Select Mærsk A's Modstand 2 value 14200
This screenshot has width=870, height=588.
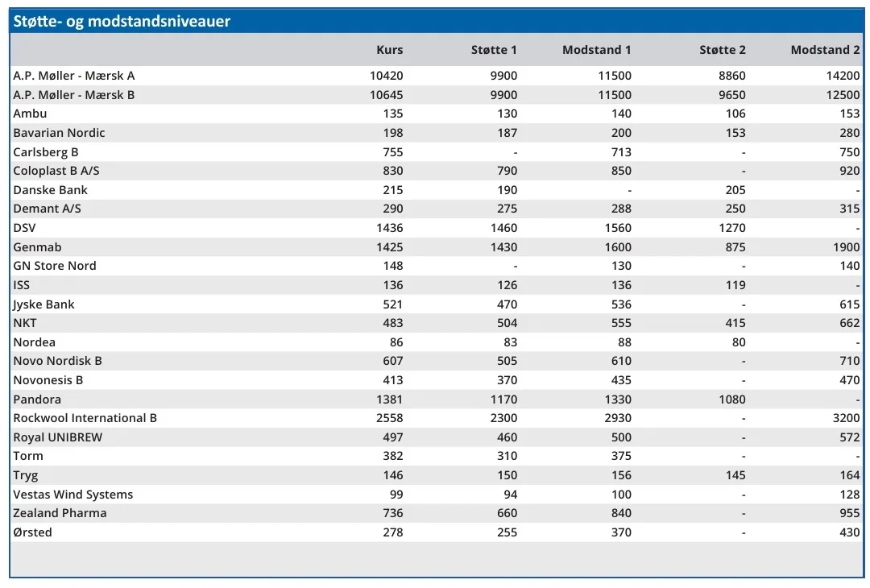[843, 76]
